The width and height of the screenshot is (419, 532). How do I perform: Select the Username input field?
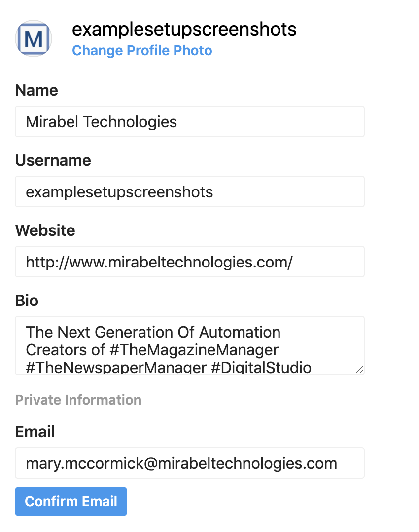click(x=189, y=191)
